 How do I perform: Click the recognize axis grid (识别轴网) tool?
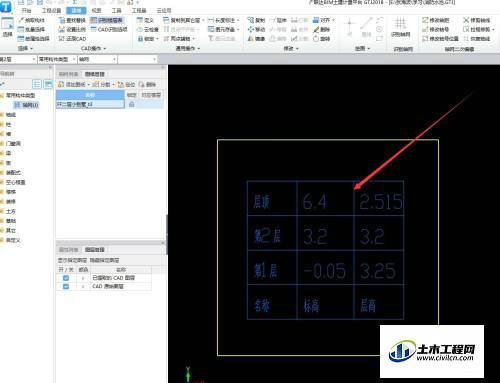(x=401, y=27)
